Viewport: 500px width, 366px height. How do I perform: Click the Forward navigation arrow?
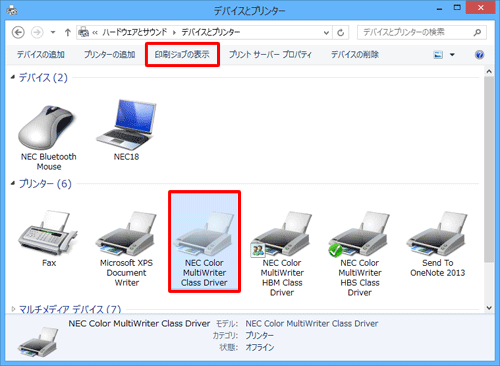pos(37,32)
